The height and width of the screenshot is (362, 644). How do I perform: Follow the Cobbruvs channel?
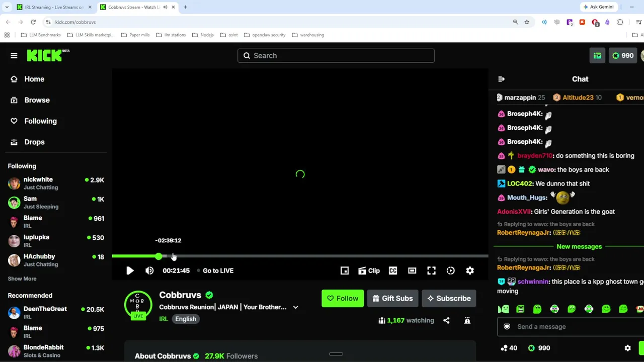(x=343, y=298)
